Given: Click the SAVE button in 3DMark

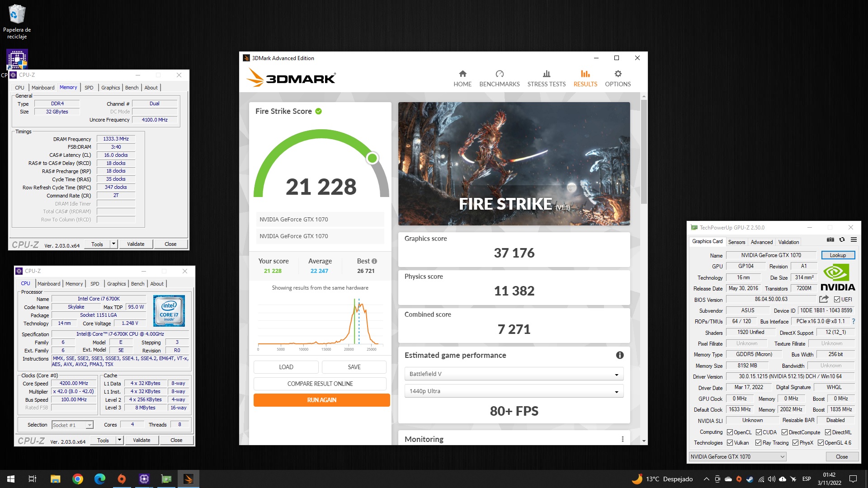Looking at the screenshot, I should click(x=354, y=367).
